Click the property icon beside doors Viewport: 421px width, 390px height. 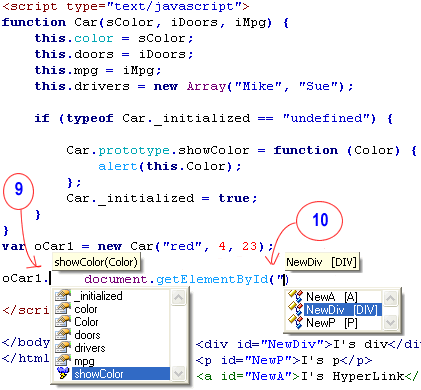click(63, 335)
